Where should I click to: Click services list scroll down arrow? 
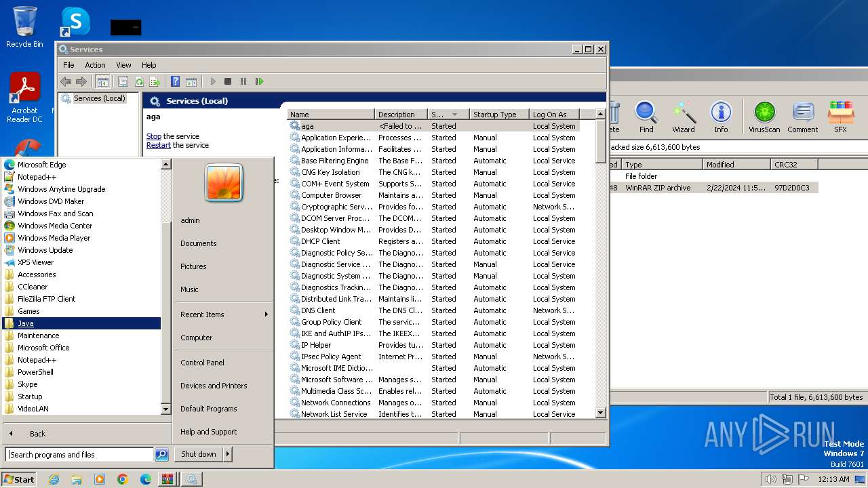[x=600, y=413]
